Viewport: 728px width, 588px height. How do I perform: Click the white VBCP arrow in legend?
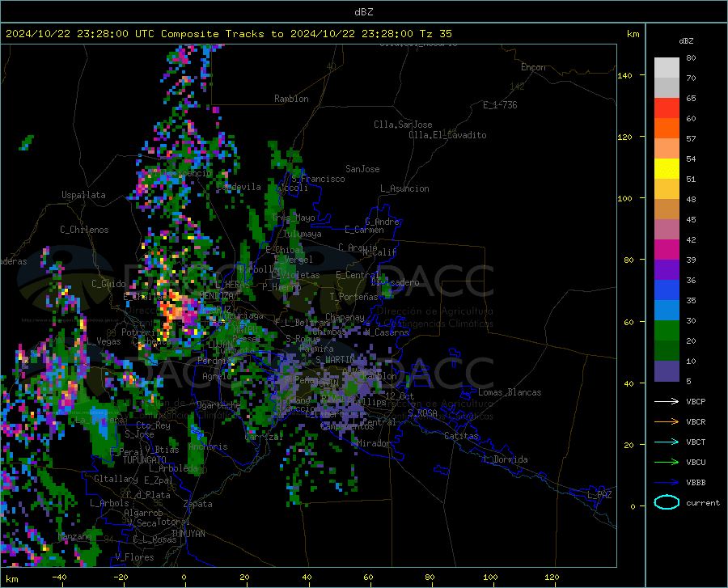(x=667, y=401)
